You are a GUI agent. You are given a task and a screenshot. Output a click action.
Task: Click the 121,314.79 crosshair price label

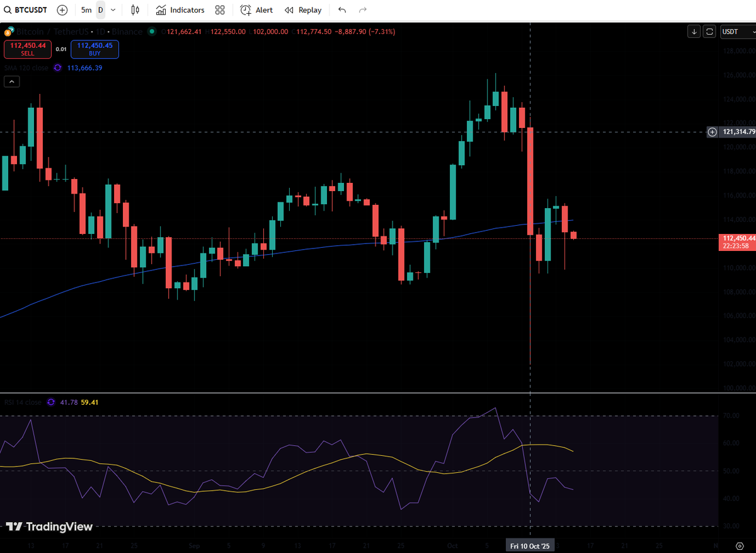click(738, 132)
